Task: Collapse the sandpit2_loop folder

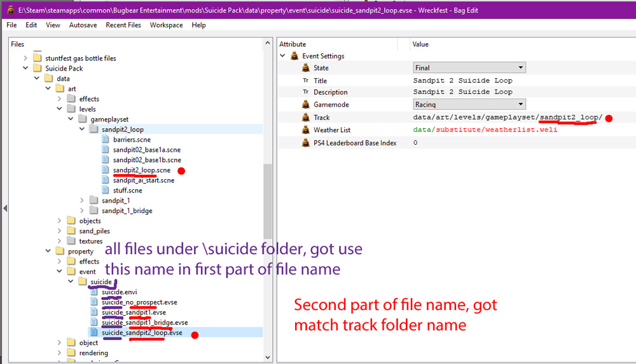Action: click(82, 130)
